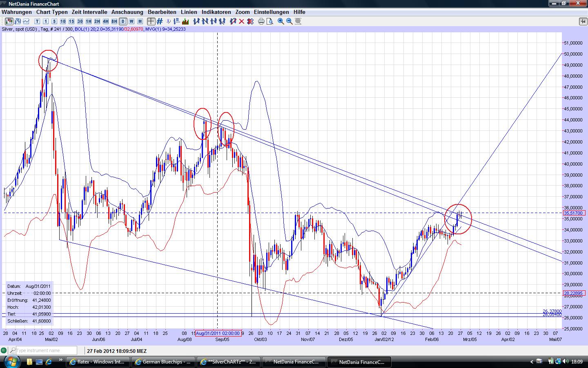This screenshot has width=588, height=368.
Task: Open Internet Explorer from Quick Launch
Action: coord(49,362)
